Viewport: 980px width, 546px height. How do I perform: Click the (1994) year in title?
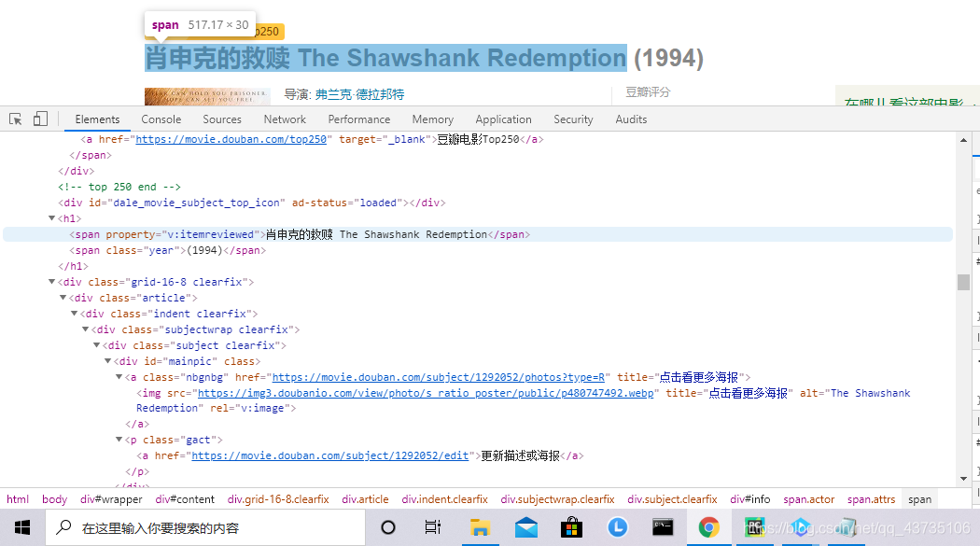[x=669, y=58]
